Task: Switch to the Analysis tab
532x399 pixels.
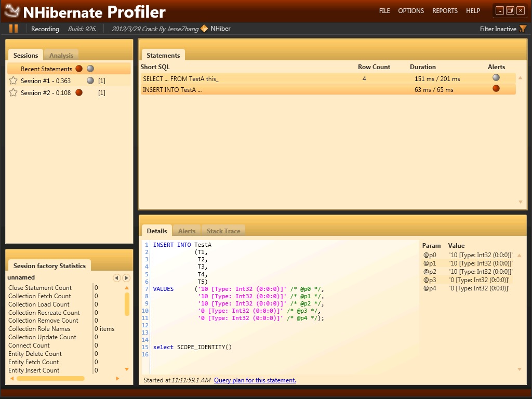Action: click(61, 56)
